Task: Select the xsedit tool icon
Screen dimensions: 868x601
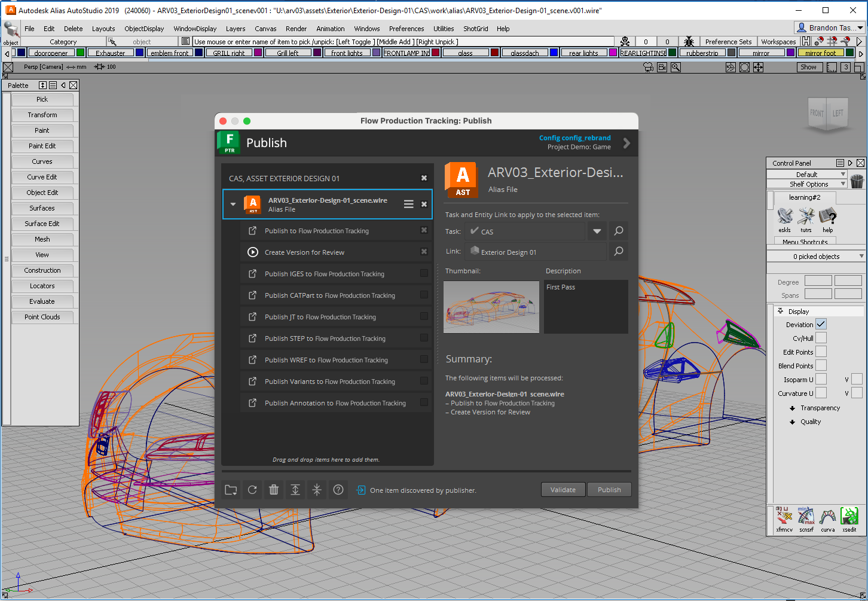Action: tap(849, 519)
